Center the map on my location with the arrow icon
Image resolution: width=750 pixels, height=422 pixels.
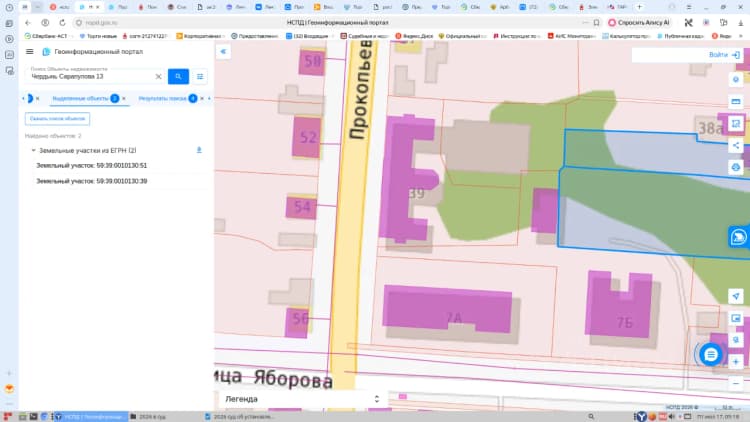point(736,296)
